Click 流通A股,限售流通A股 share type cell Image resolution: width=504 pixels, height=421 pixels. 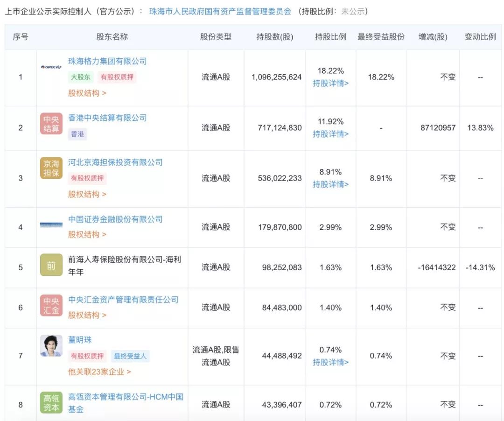[216, 356]
